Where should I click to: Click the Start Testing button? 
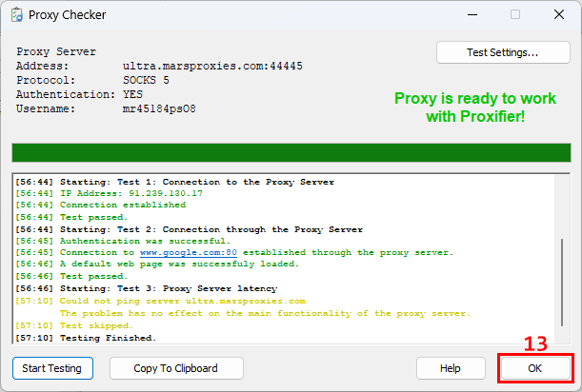(x=52, y=368)
